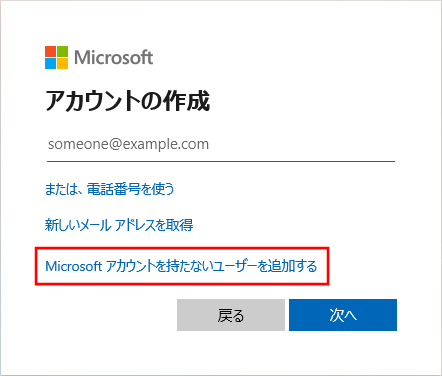
Task: Open the または、電話番号を使う link
Action: 109,189
